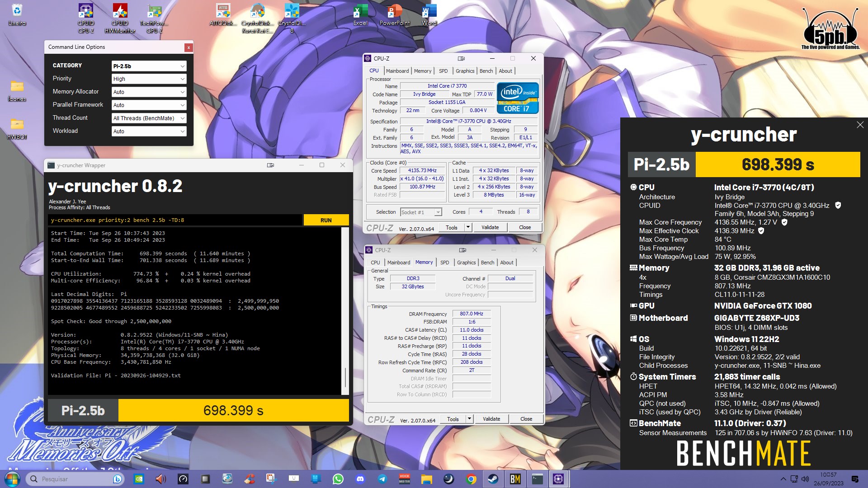Switch to CPU-Z in the taskbar
The image size is (868, 488).
pyautogui.click(x=558, y=479)
